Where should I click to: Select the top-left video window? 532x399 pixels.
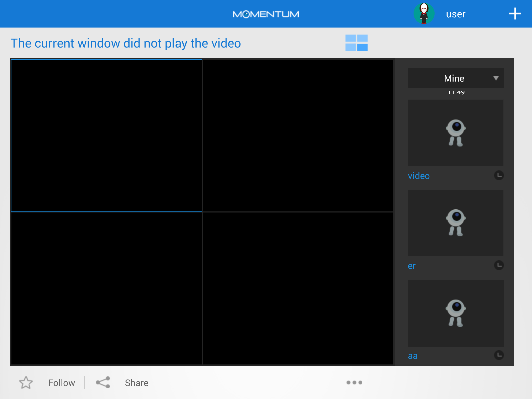(107, 136)
